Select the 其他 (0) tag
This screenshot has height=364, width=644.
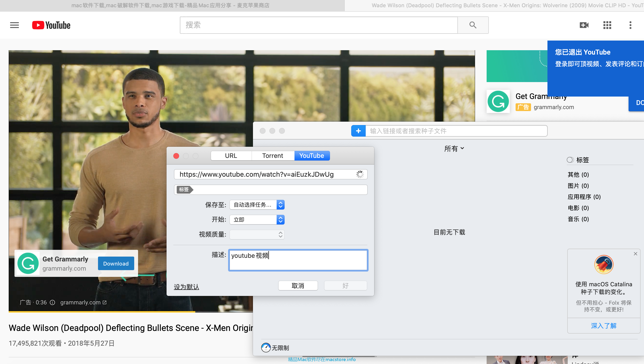pyautogui.click(x=578, y=175)
